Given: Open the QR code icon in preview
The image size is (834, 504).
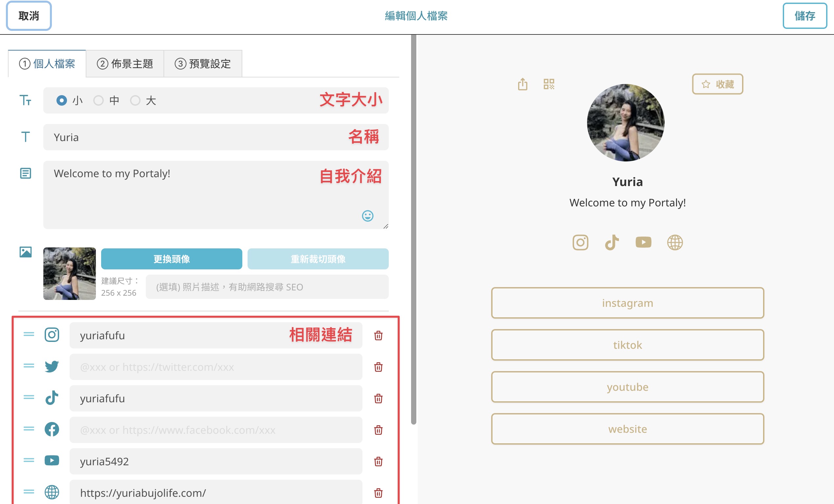Looking at the screenshot, I should pos(549,84).
